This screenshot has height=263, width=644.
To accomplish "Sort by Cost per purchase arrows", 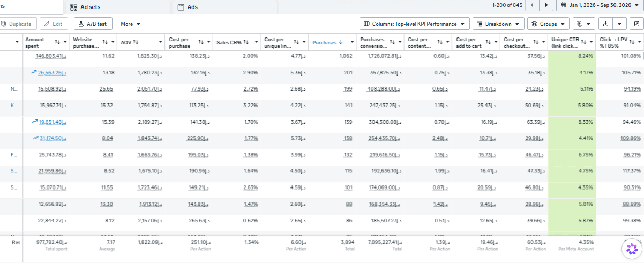I will point(201,42).
